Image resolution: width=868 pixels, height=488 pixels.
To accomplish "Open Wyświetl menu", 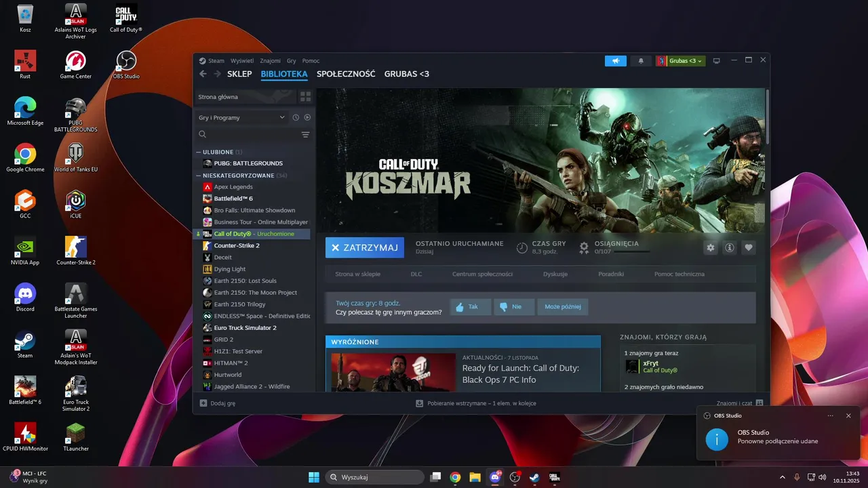I will [x=242, y=61].
